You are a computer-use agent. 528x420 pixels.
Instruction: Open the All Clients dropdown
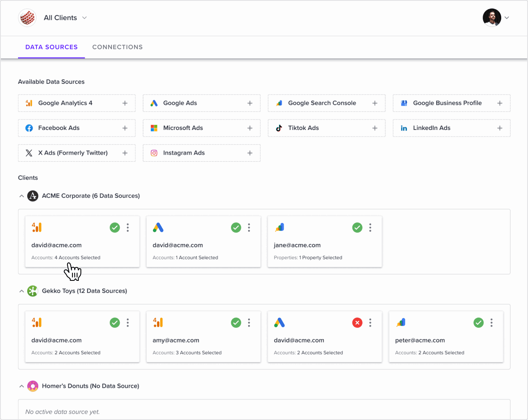pyautogui.click(x=65, y=18)
